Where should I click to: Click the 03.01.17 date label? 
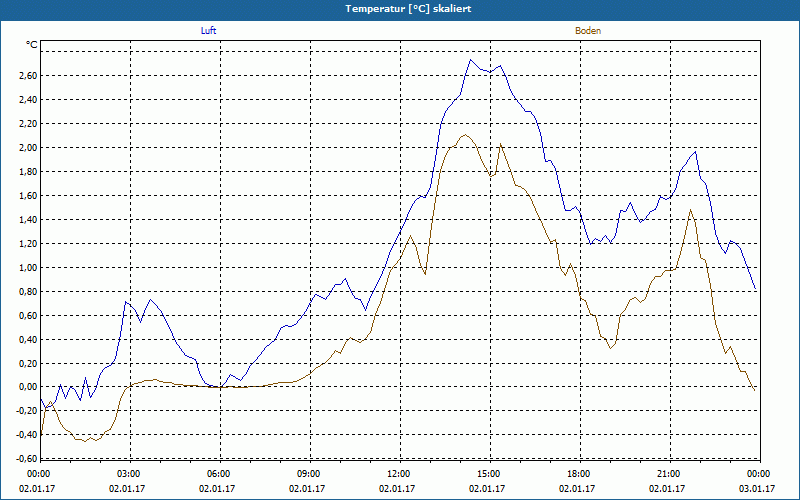pyautogui.click(x=757, y=488)
